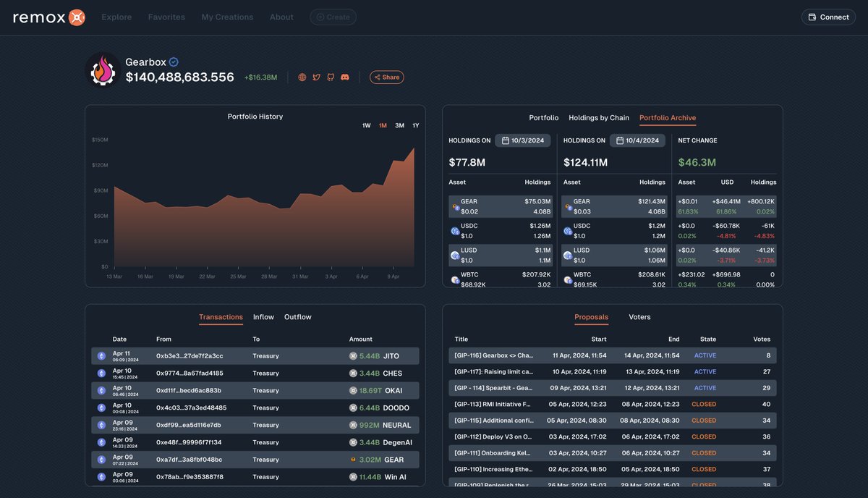Click the GEAR token icon under 10/3/2024 holdings
This screenshot has height=498, width=868.
[456, 207]
